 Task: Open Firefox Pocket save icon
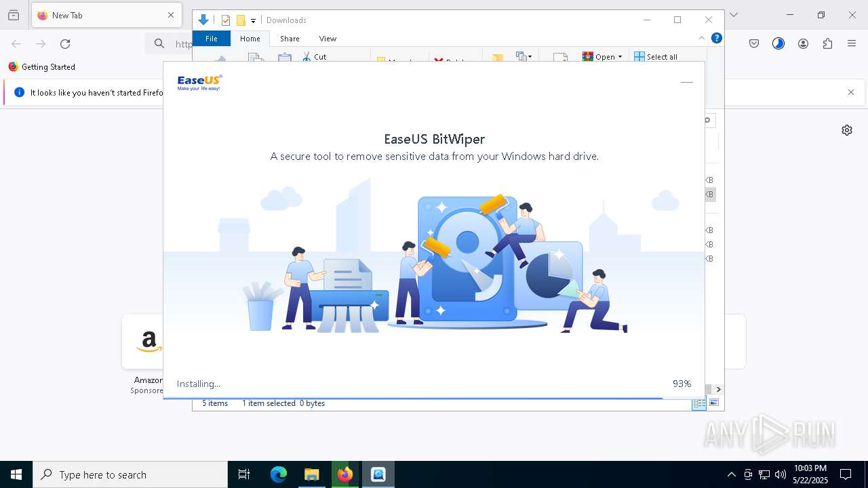754,44
